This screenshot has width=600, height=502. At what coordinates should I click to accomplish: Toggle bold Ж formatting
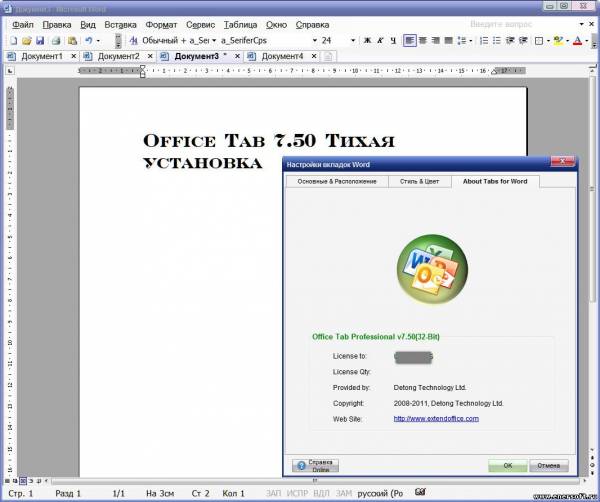[367, 41]
